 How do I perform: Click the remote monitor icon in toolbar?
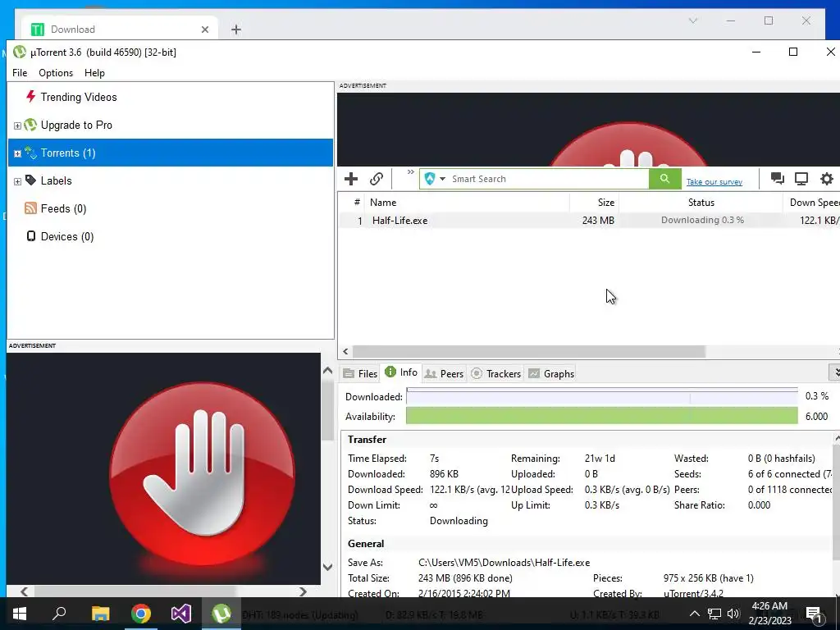[x=801, y=178]
